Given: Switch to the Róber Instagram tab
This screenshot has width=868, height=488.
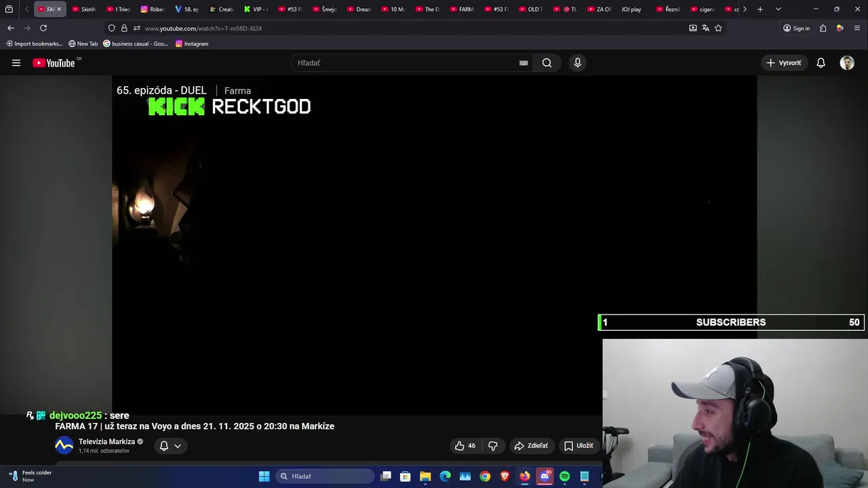Looking at the screenshot, I should point(153,9).
